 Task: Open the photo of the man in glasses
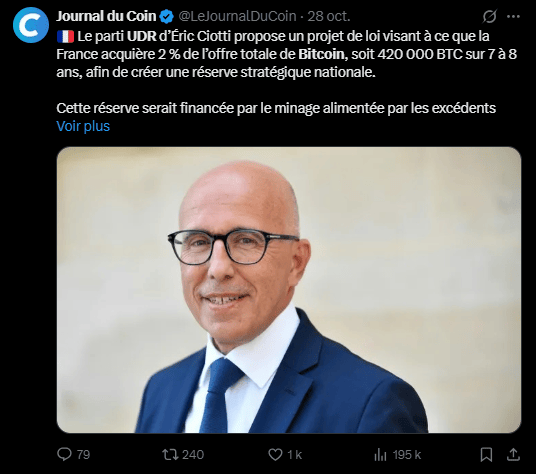pos(289,290)
